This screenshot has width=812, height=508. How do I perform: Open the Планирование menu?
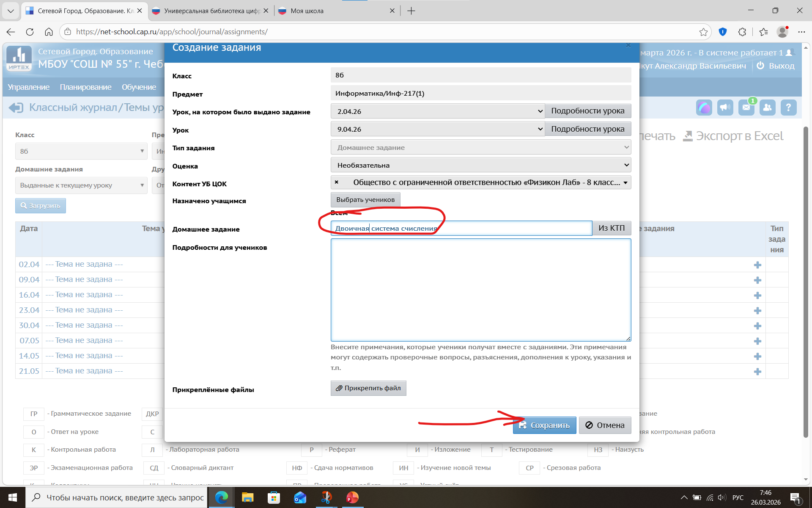tap(85, 87)
